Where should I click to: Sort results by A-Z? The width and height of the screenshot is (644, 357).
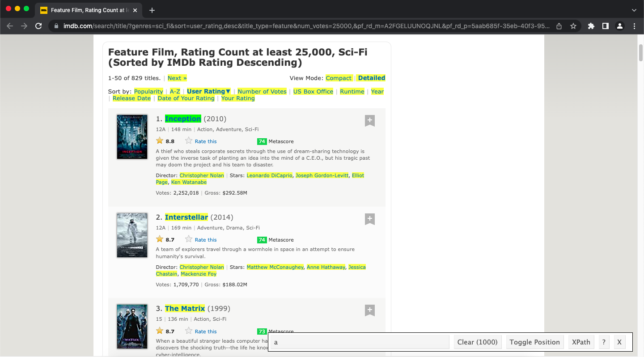pos(175,91)
